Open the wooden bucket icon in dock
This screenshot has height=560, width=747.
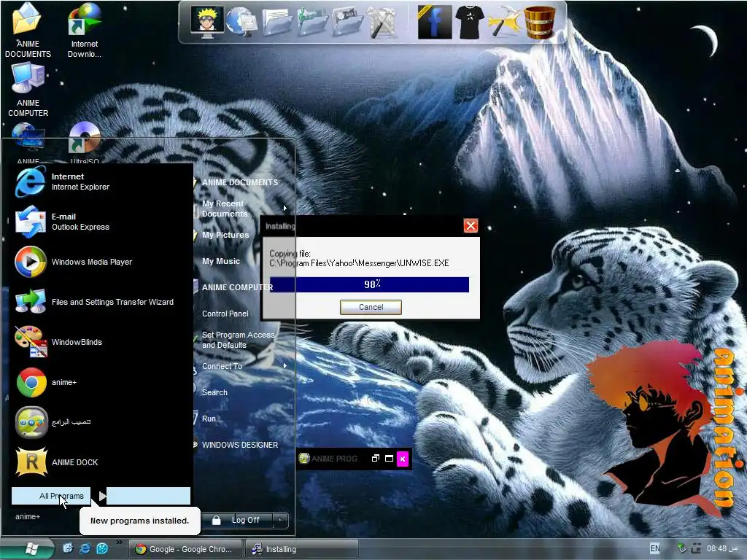click(x=539, y=22)
